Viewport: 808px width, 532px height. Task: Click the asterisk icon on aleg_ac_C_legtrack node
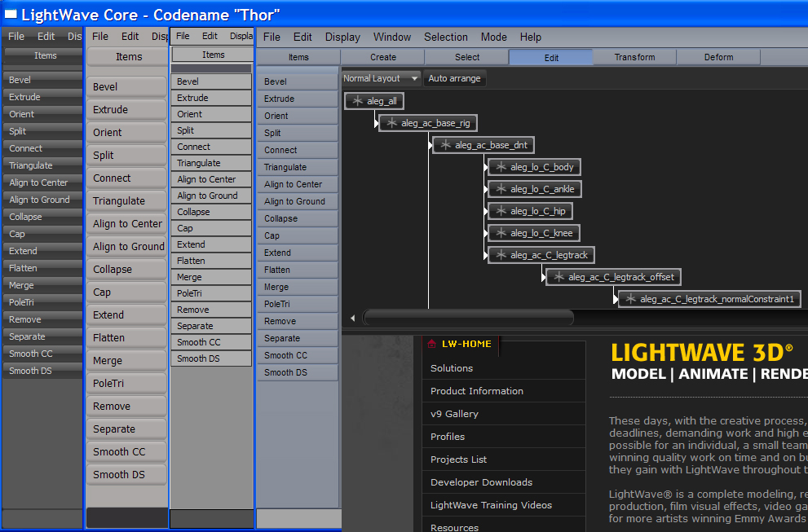click(501, 255)
